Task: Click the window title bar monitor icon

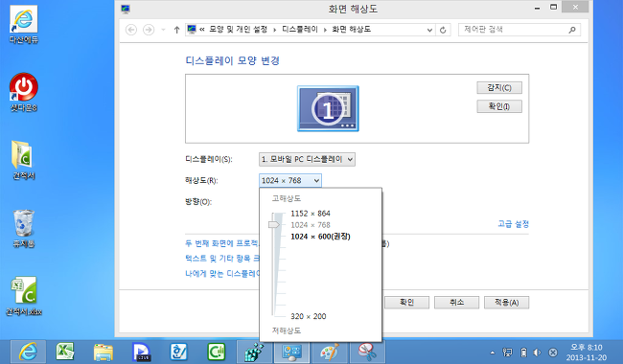Action: pos(126,9)
